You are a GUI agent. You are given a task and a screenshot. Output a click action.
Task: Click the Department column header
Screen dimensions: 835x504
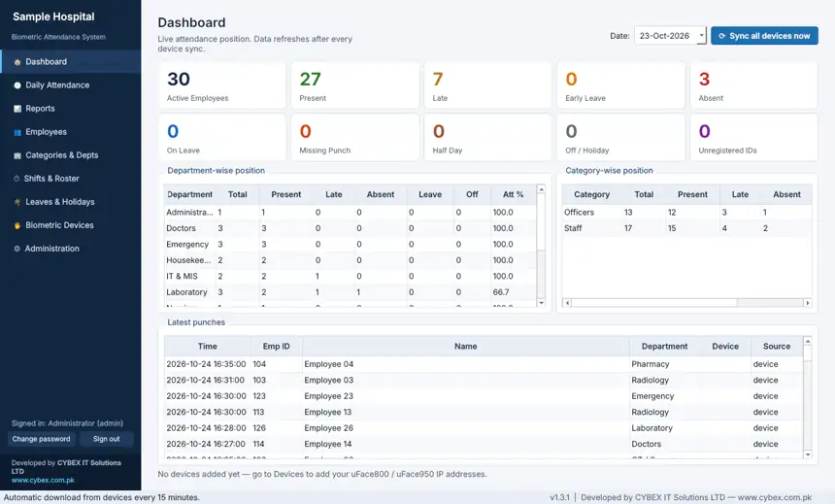point(189,194)
